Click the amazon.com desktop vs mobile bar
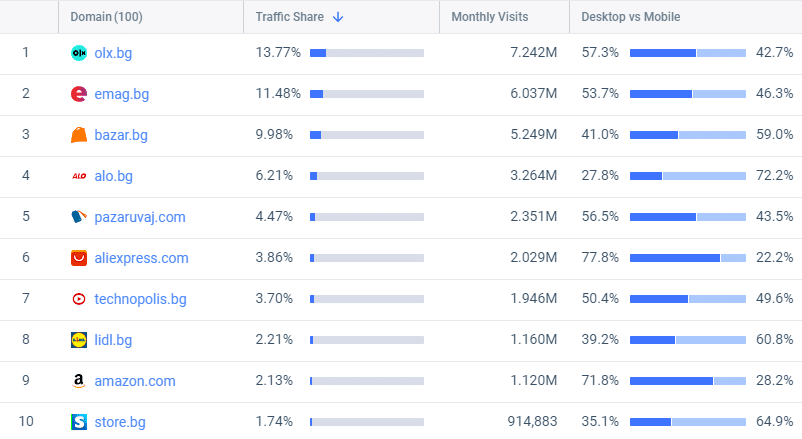The width and height of the screenshot is (802, 439). (688, 381)
